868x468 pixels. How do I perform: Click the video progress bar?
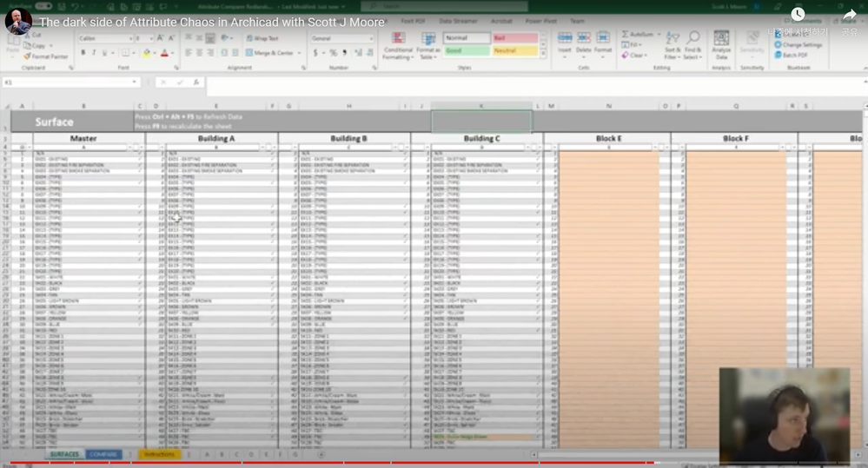point(434,463)
